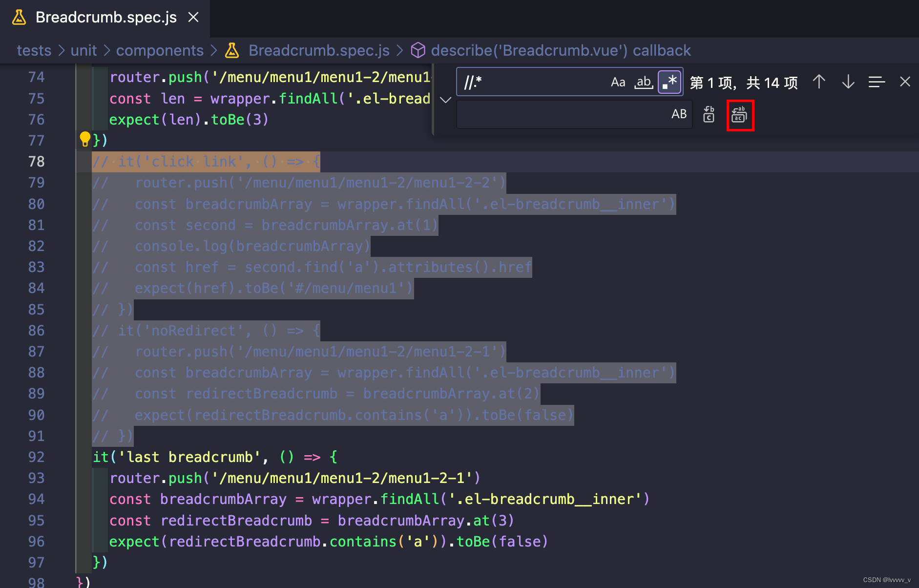Click 'const len = wrapper.findAll' on line 75
The width and height of the screenshot is (919, 588).
point(224,99)
